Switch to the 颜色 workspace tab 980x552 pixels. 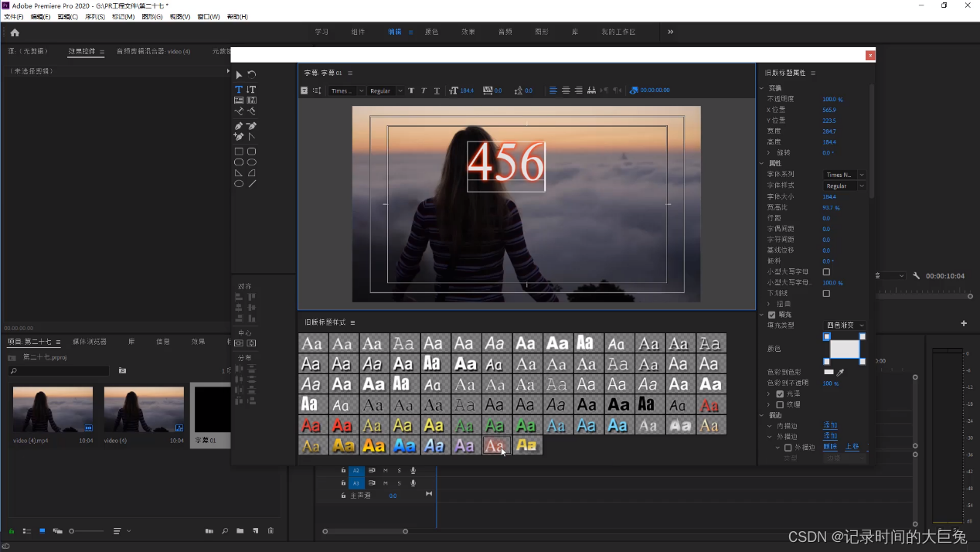tap(431, 32)
